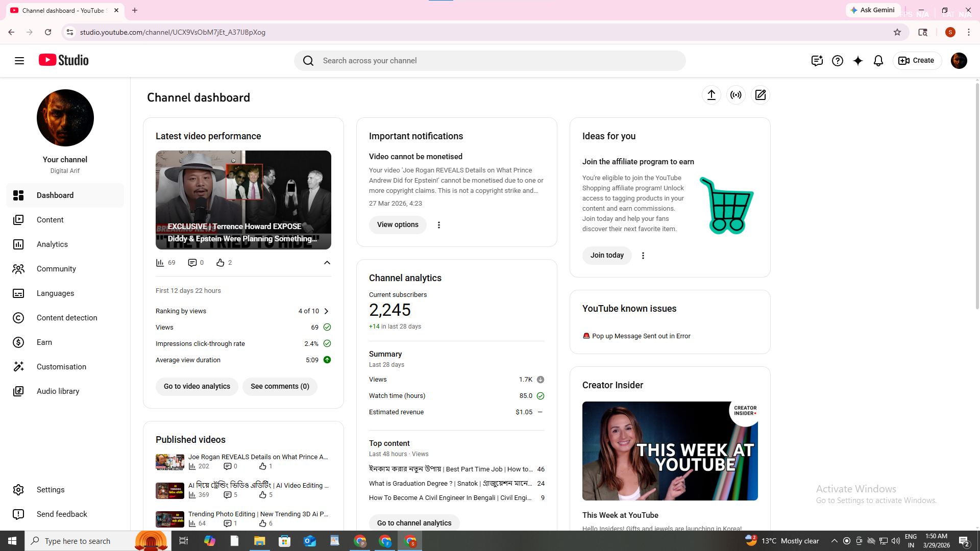Click the pencil icon to edit channel layout
The height and width of the screenshot is (551, 980).
760,95
